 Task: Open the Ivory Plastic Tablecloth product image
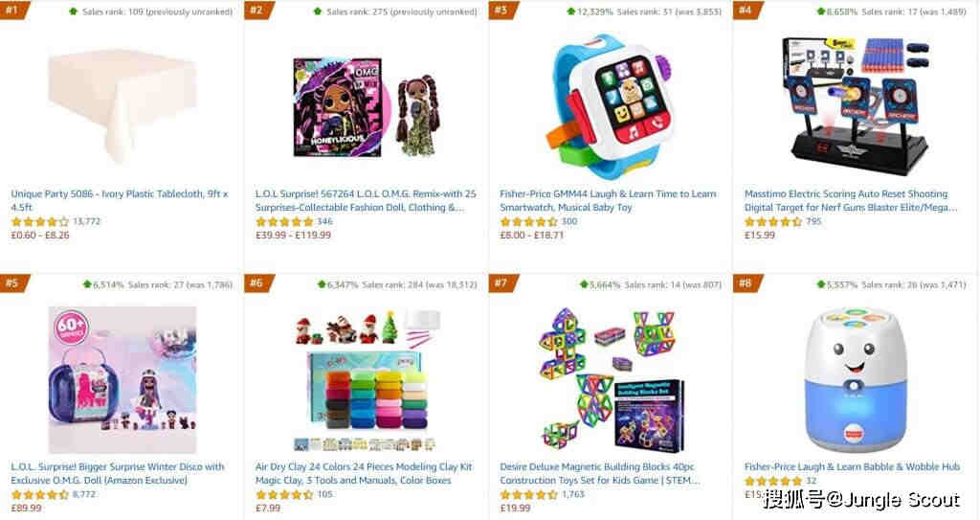(122, 105)
